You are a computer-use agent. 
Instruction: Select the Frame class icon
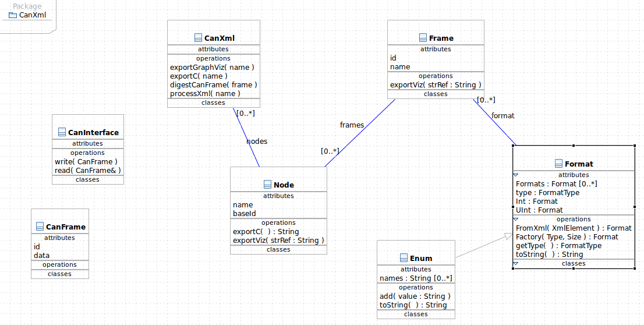[423, 38]
